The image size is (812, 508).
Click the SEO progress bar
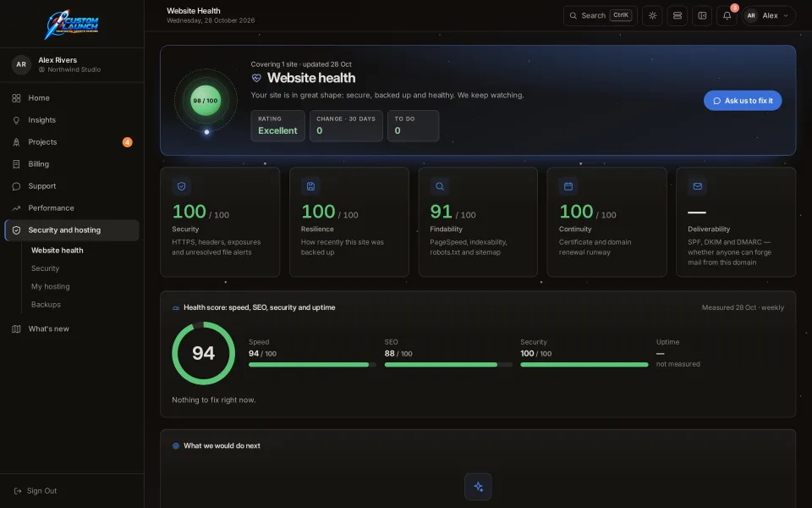pyautogui.click(x=448, y=365)
